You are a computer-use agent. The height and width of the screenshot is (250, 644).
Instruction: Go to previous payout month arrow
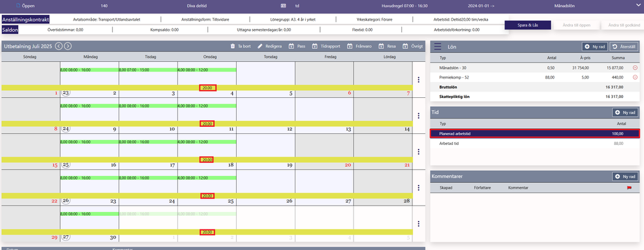click(59, 46)
